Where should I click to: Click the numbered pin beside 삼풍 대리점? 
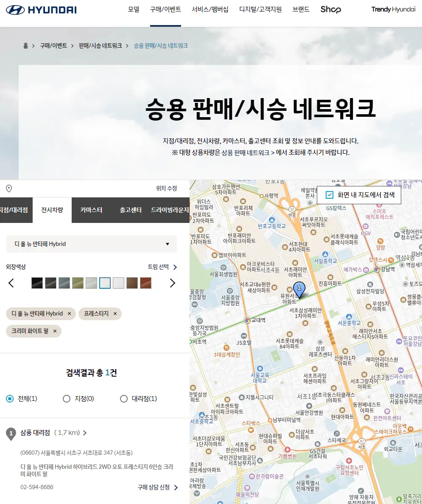point(11,434)
